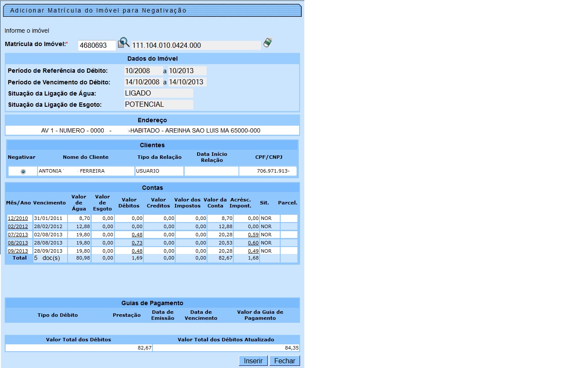Click the reference period start field 10/2008
This screenshot has height=368, width=588.
[x=143, y=71]
